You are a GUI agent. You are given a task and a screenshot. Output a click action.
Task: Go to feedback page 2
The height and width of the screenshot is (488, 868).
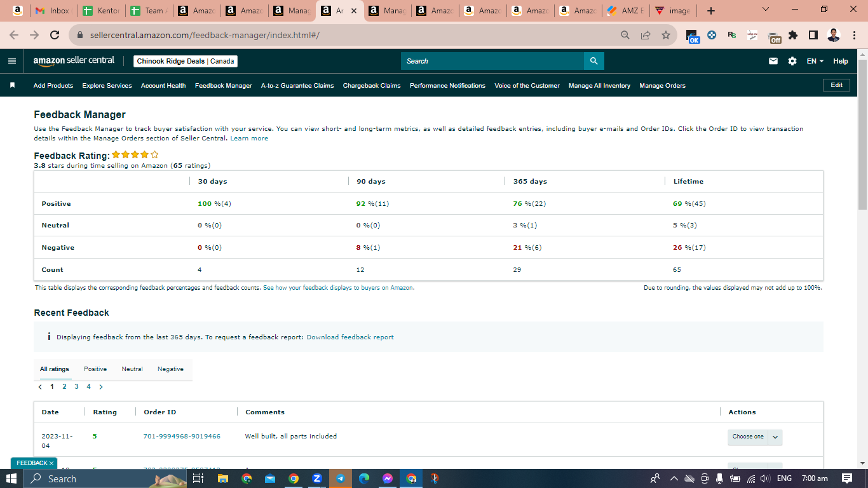pyautogui.click(x=64, y=386)
